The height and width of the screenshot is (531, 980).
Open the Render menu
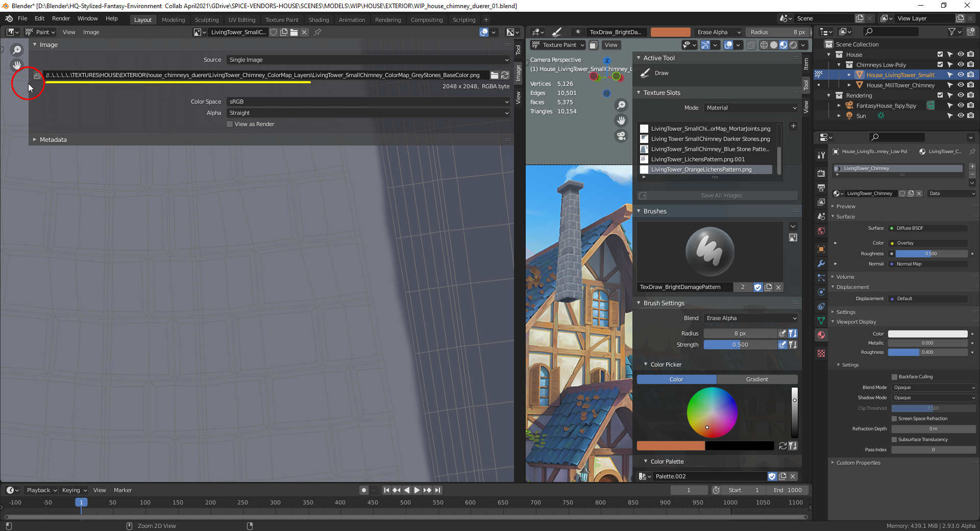[x=61, y=18]
